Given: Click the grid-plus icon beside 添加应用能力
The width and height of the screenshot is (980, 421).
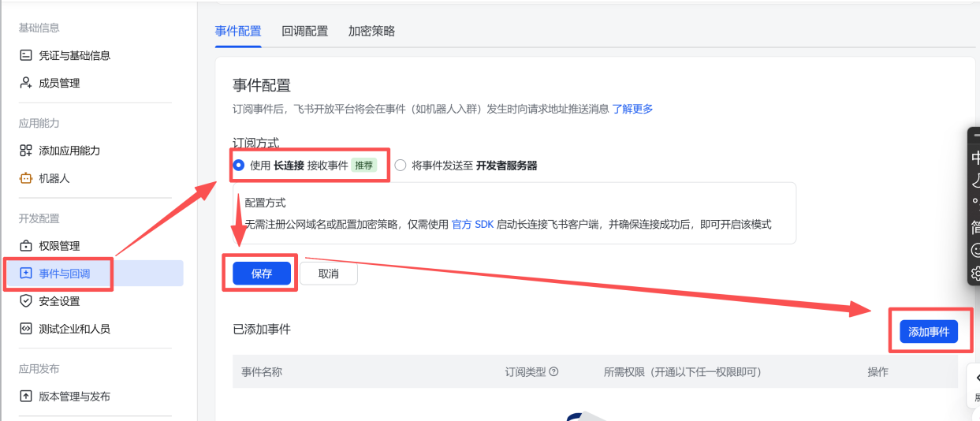Looking at the screenshot, I should [x=25, y=151].
